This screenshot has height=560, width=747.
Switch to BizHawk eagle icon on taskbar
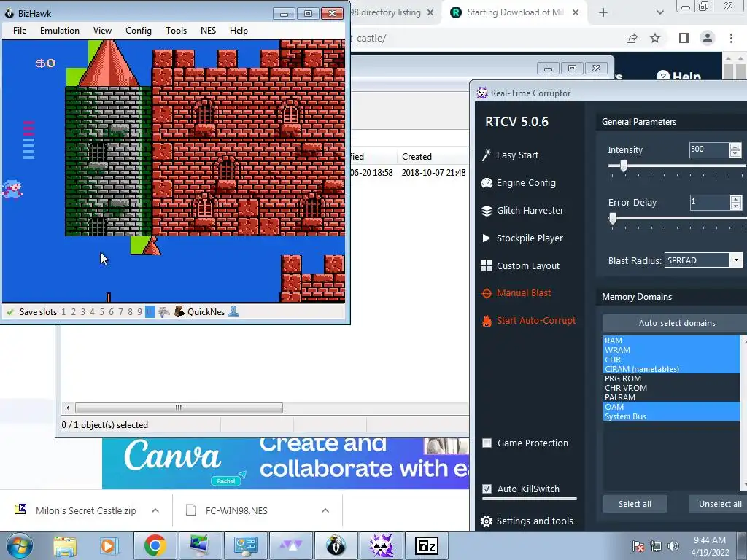(336, 545)
